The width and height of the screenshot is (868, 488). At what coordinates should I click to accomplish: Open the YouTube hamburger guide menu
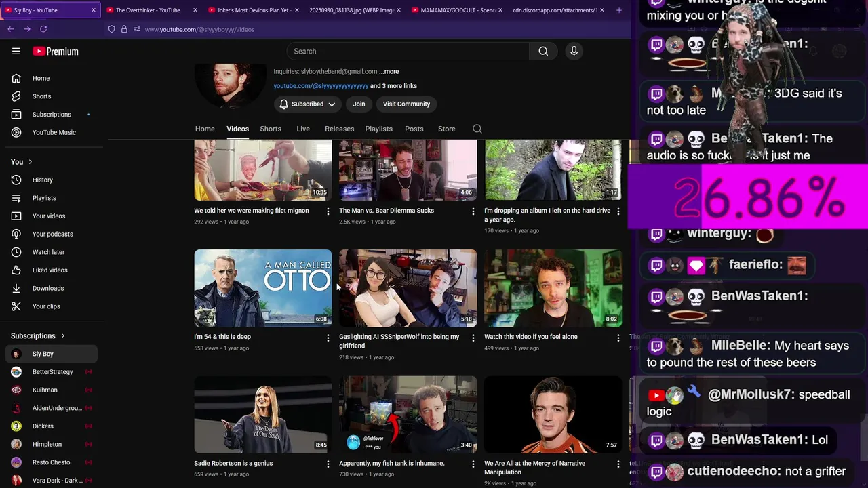pyautogui.click(x=16, y=52)
